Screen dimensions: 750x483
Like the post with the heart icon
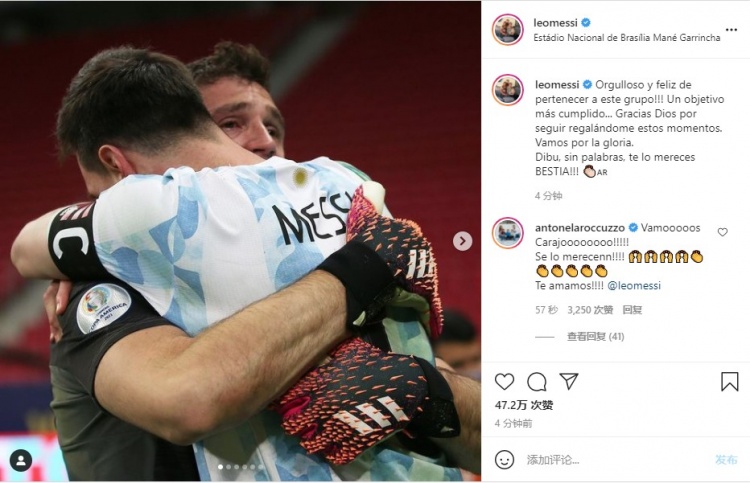(504, 382)
